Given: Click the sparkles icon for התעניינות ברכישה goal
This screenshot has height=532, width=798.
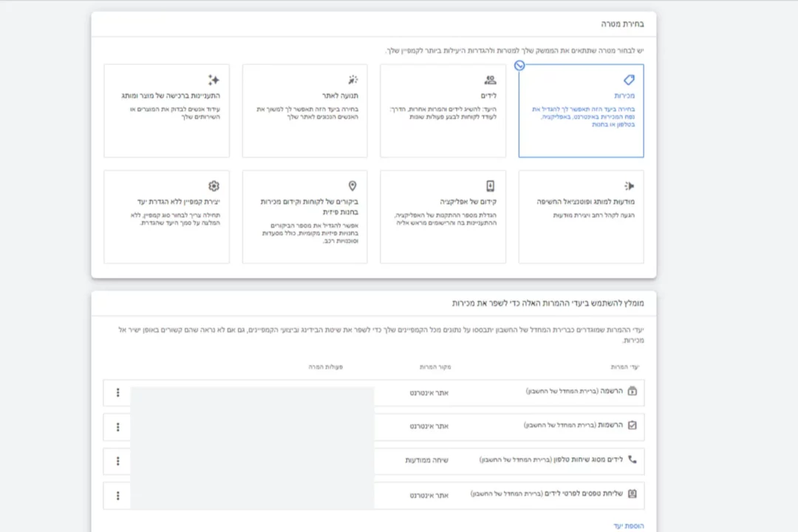Looking at the screenshot, I should [214, 80].
